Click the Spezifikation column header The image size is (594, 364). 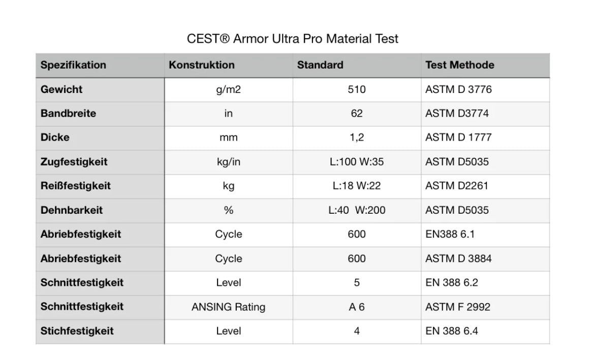pyautogui.click(x=74, y=65)
